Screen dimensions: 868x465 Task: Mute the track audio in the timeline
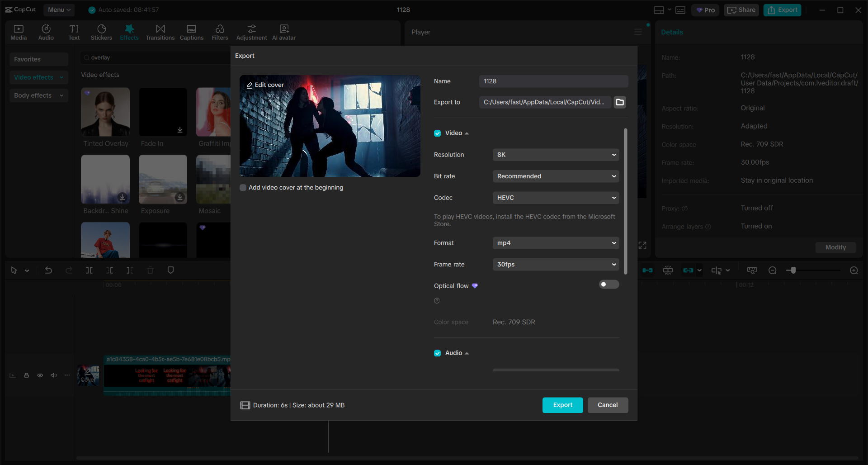pos(53,375)
